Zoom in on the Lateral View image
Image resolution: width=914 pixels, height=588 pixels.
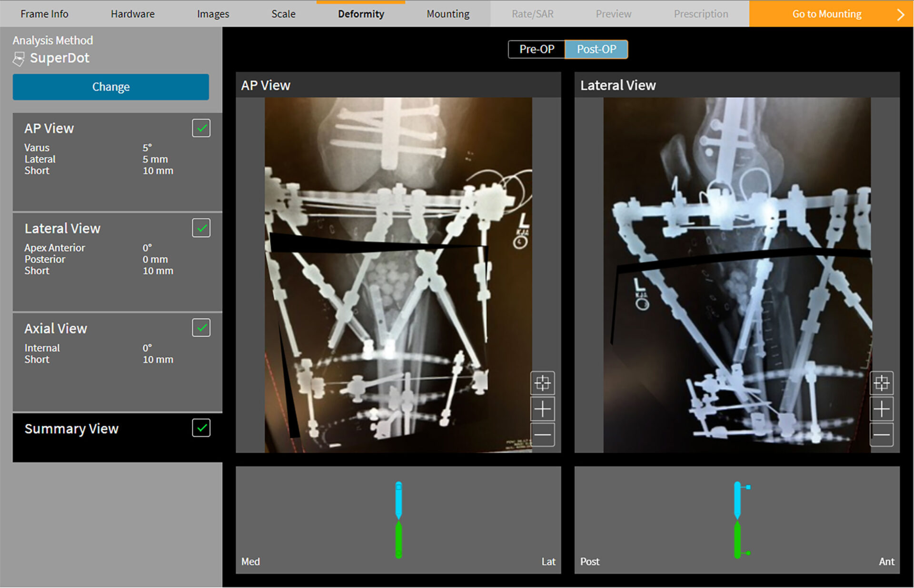881,409
